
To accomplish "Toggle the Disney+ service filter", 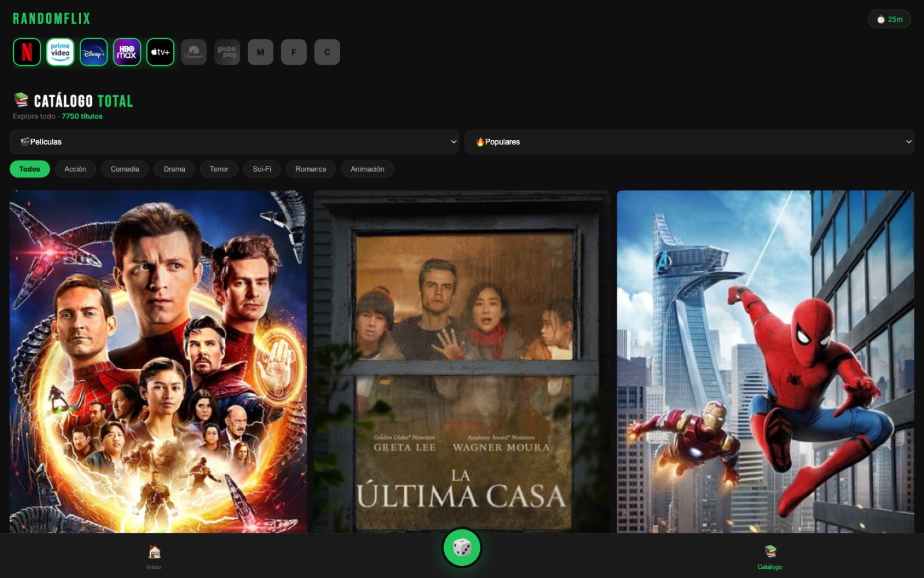I will tap(94, 52).
